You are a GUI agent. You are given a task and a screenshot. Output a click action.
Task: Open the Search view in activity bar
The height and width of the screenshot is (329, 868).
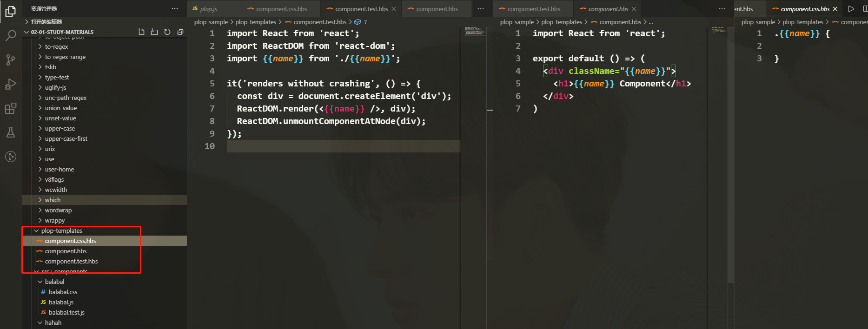[x=10, y=36]
